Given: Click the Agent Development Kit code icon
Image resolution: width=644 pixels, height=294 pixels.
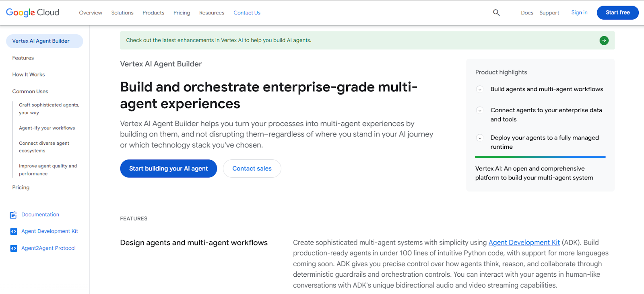Looking at the screenshot, I should (13, 231).
